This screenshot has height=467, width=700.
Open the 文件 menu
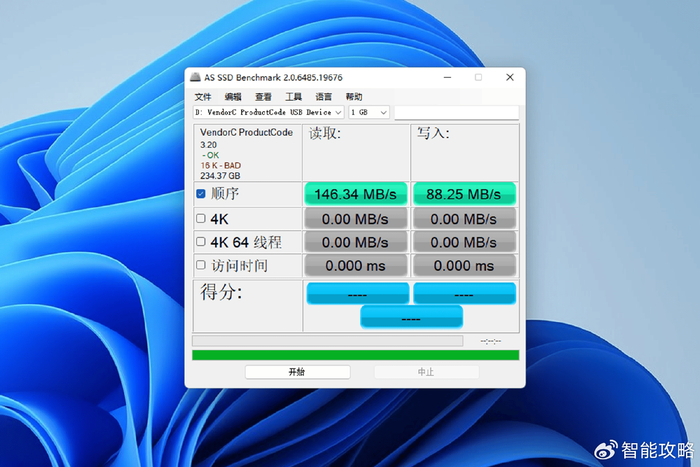[203, 97]
